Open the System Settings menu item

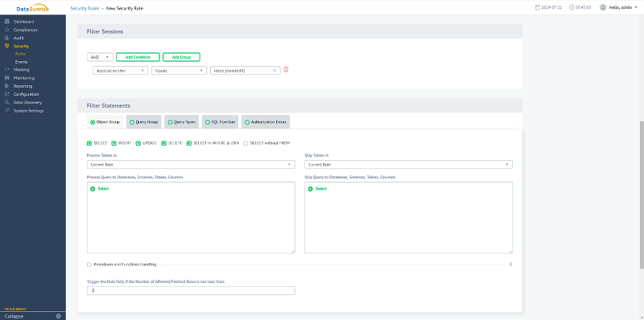coord(28,110)
